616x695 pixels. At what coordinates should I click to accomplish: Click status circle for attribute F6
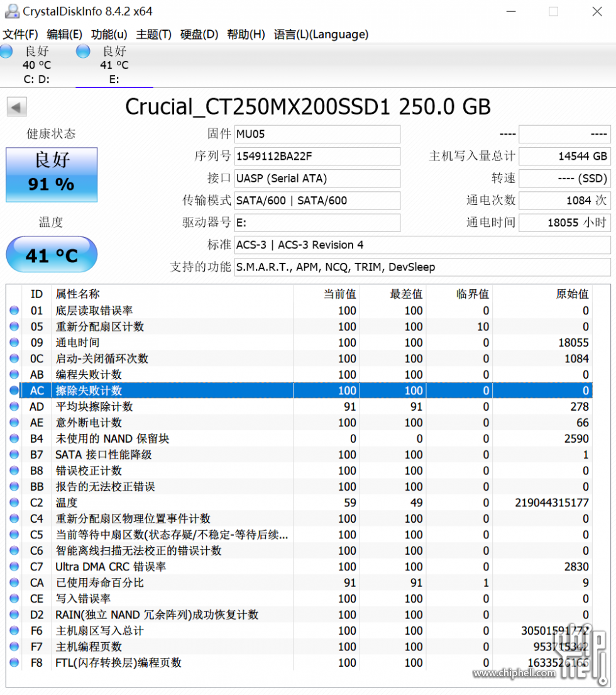click(x=14, y=630)
